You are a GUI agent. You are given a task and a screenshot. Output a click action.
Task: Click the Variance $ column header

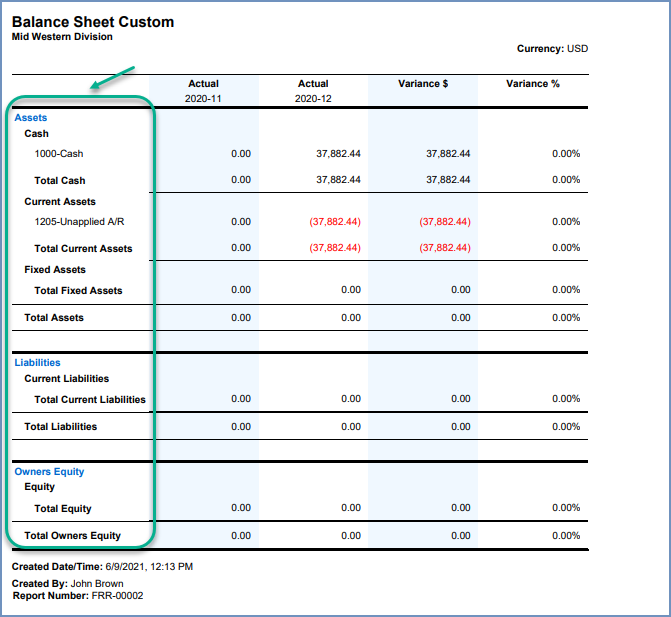tap(423, 84)
